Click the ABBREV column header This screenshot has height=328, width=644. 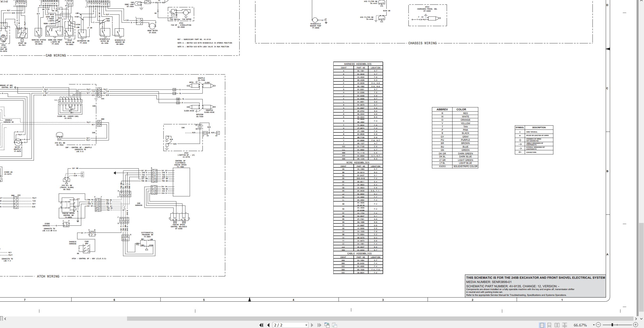[442, 109]
